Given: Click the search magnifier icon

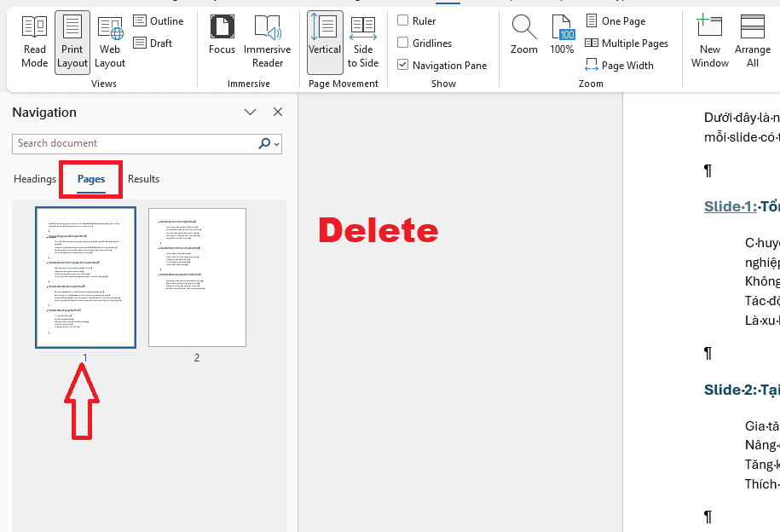Looking at the screenshot, I should click(264, 143).
